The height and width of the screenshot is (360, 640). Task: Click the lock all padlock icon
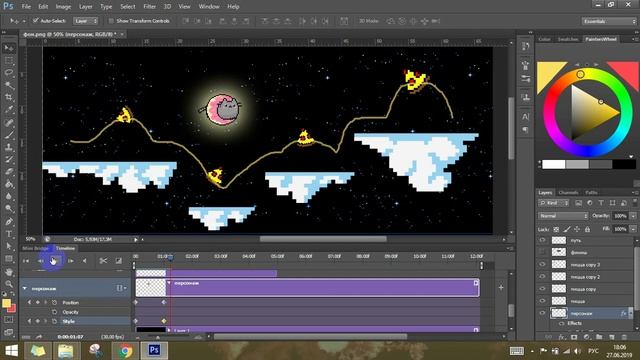pos(587,229)
